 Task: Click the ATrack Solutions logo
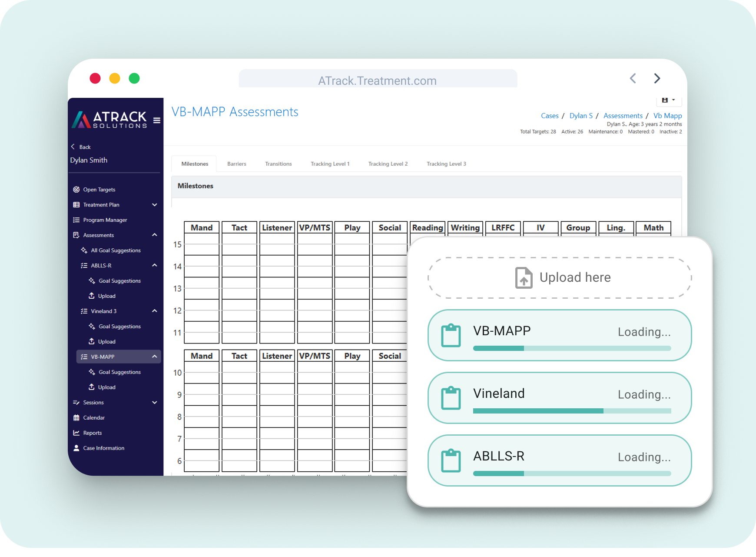[109, 120]
